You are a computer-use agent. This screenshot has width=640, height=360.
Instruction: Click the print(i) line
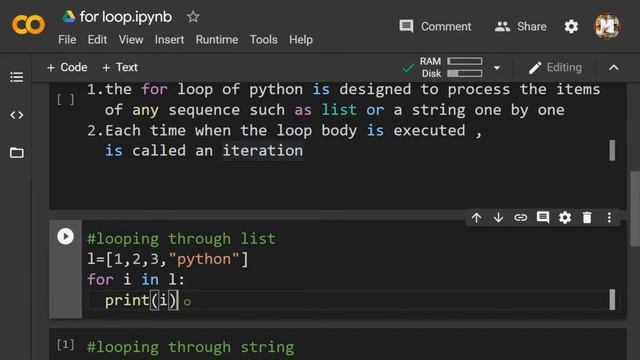tap(142, 300)
